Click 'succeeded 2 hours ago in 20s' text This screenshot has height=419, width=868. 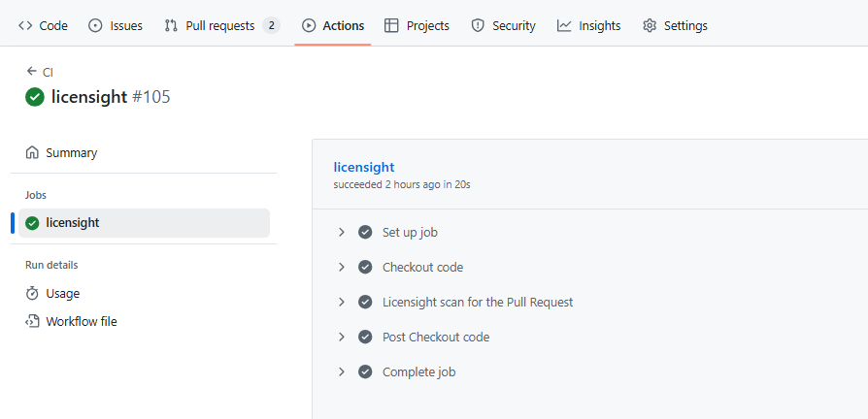pos(402,184)
